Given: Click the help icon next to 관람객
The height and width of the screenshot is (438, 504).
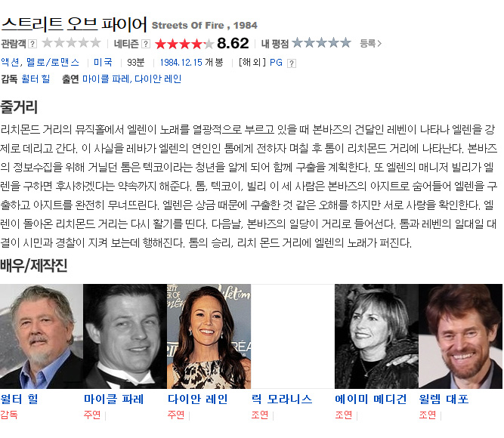Looking at the screenshot, I should coord(32,44).
